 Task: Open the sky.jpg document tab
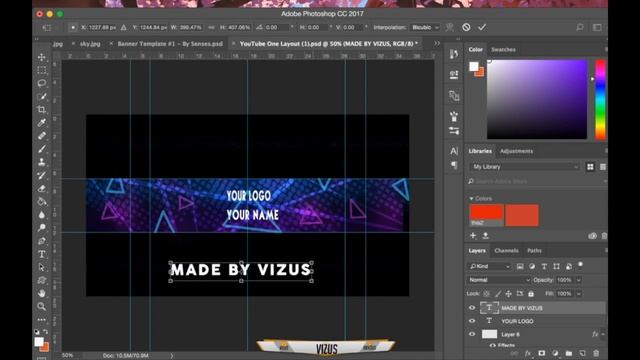point(90,44)
